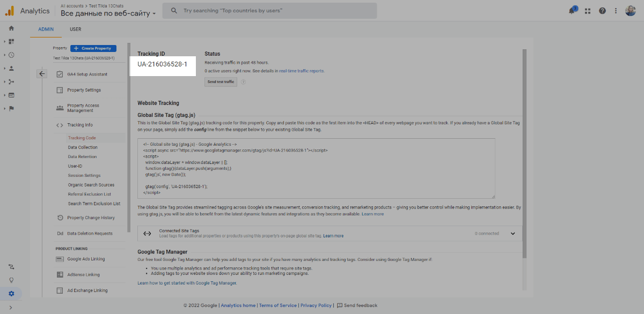Image resolution: width=644 pixels, height=314 pixels.
Task: Open real-time traffic reports link
Action: coord(302,71)
